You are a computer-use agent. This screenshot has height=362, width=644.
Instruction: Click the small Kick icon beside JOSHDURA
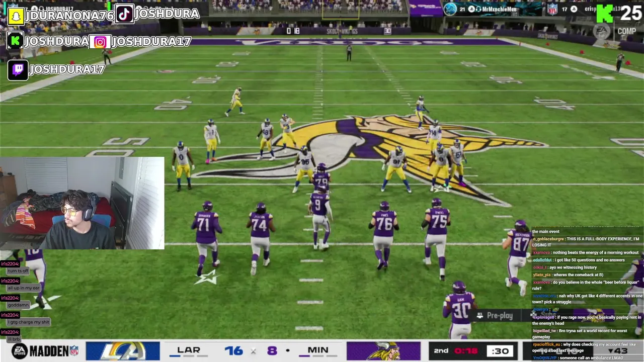(x=15, y=41)
